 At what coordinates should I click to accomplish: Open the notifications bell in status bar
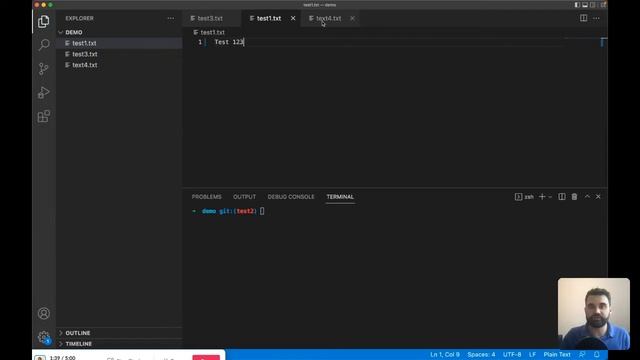click(597, 355)
